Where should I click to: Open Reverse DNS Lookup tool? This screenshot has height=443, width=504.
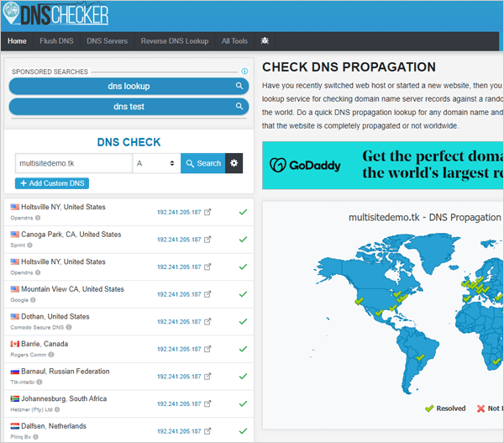175,41
